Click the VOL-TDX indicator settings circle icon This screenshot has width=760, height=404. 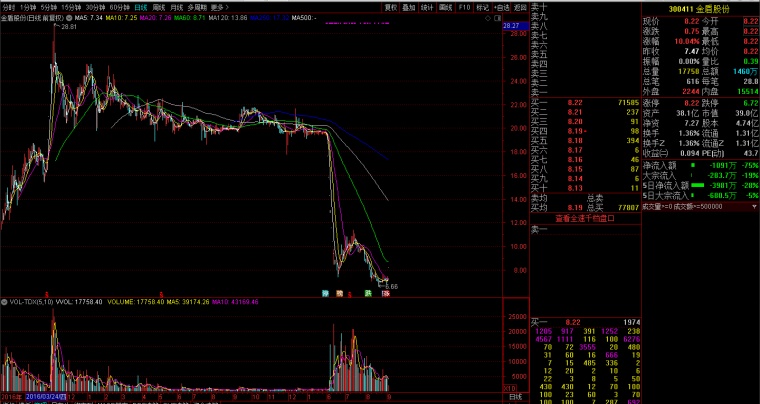tap(4, 302)
